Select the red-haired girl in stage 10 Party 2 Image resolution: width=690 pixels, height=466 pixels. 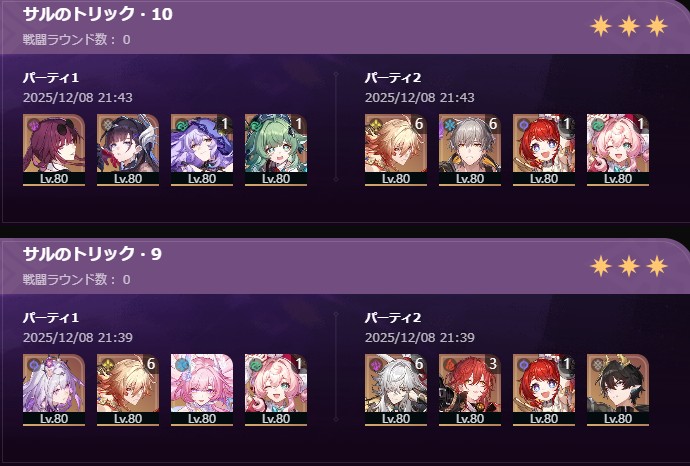[x=543, y=150]
